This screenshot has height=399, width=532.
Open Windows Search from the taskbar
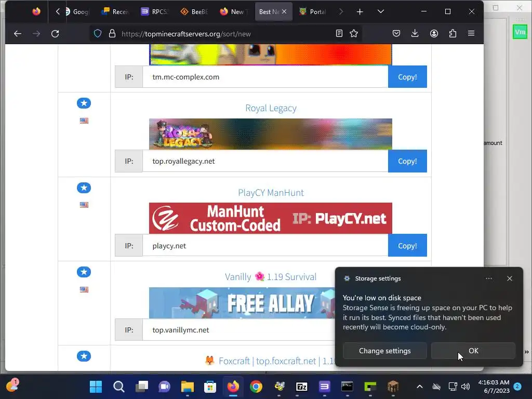tap(119, 387)
